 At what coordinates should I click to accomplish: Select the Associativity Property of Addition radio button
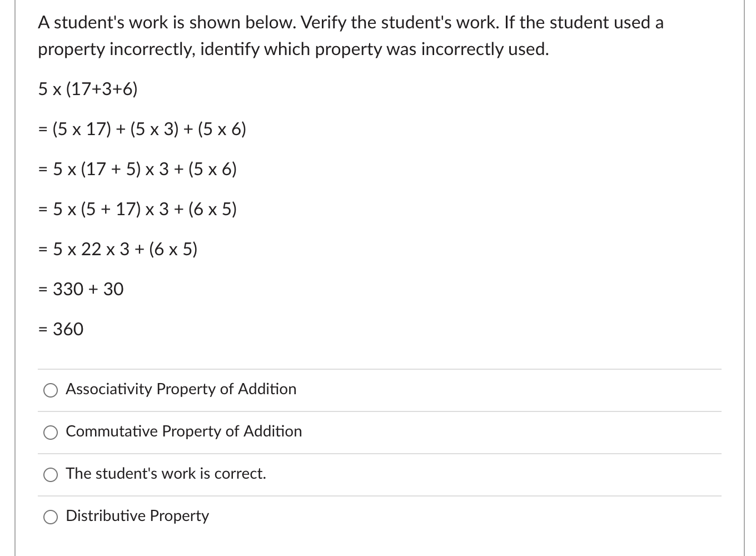click(51, 390)
